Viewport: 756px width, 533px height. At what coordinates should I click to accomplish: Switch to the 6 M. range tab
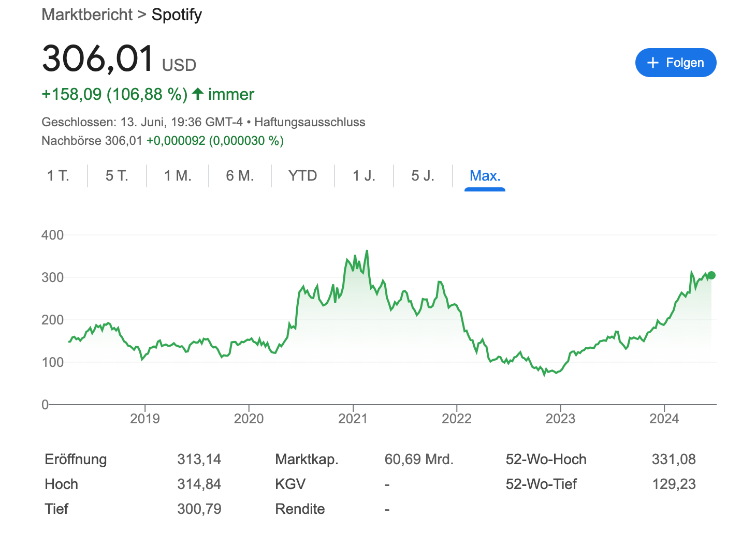tap(240, 176)
